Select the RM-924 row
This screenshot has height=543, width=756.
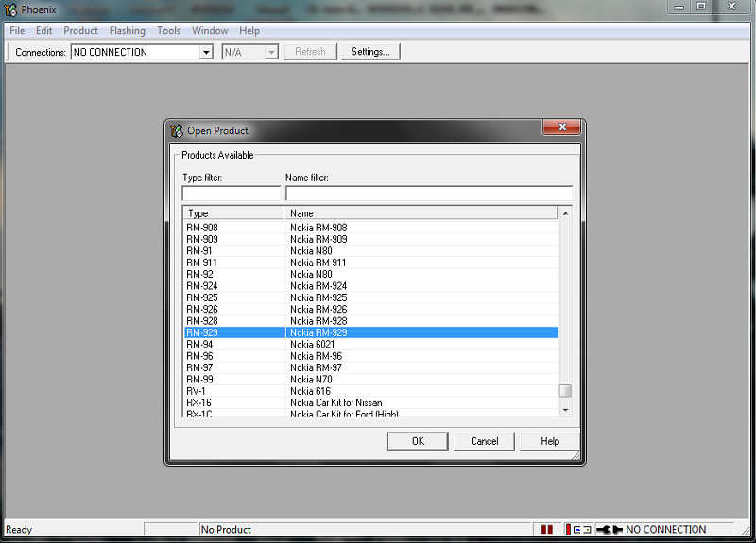click(371, 286)
